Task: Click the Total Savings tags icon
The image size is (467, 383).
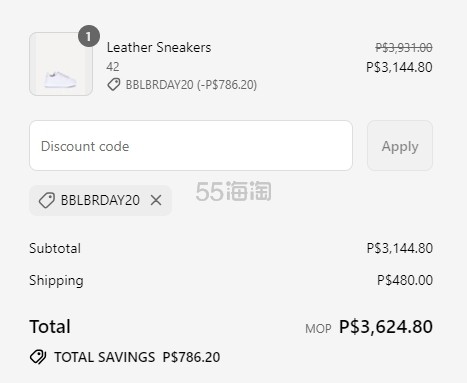Action: 38,357
